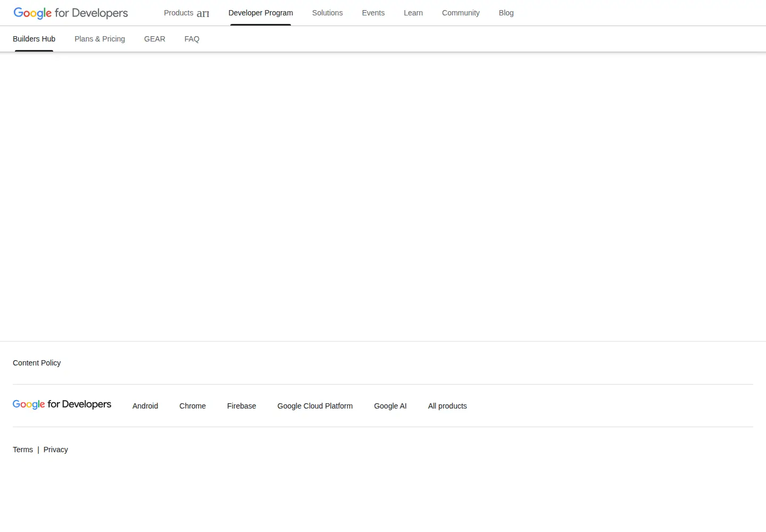Screen dimensions: 766x532
Task: Click the footer Google for Developers logo
Action: coord(62,404)
